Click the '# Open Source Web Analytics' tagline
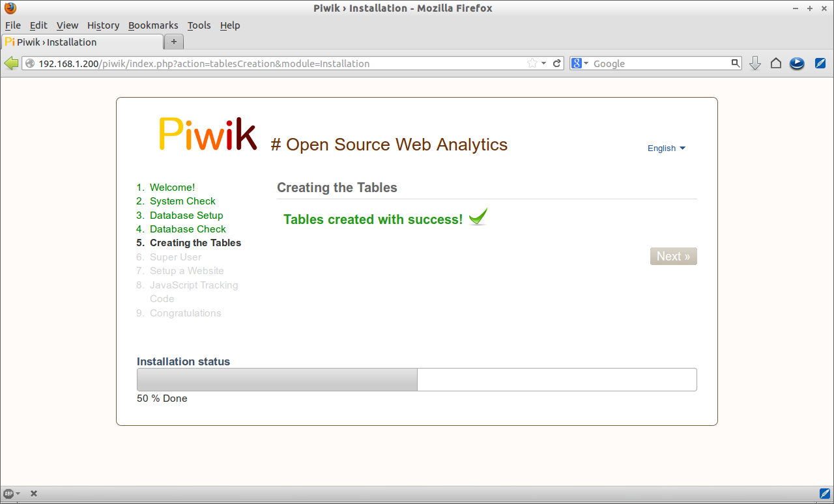Screen dimensions: 834x504 point(389,145)
